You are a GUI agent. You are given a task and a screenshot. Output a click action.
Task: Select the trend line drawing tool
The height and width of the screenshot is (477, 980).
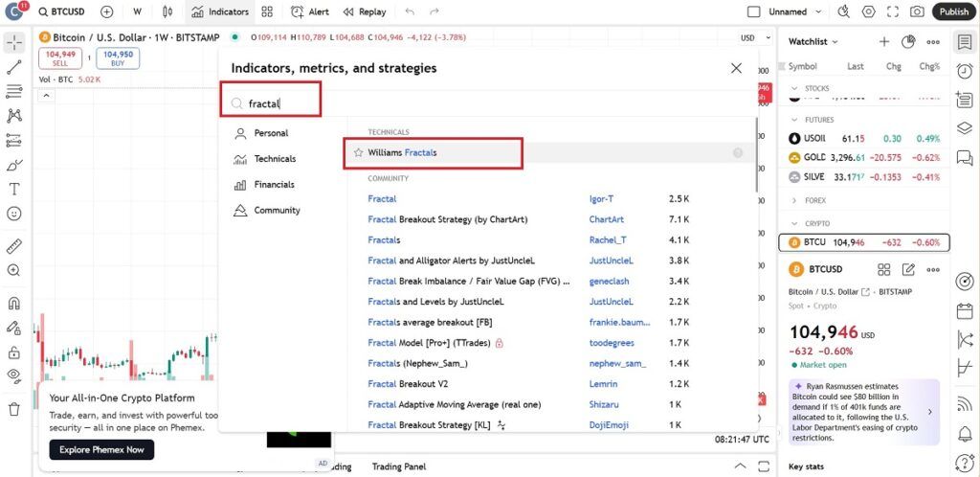14,68
